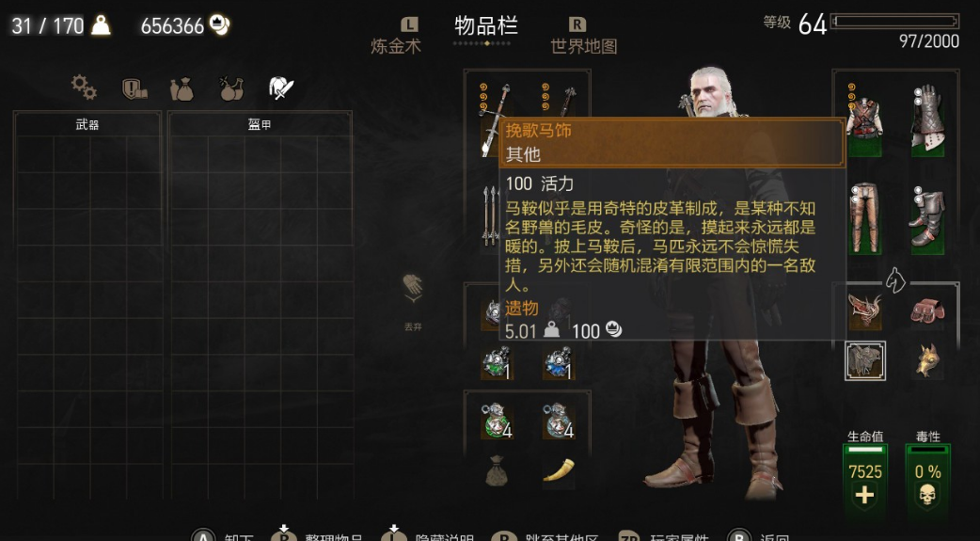Select the horse saddlebags slot

(x=927, y=311)
